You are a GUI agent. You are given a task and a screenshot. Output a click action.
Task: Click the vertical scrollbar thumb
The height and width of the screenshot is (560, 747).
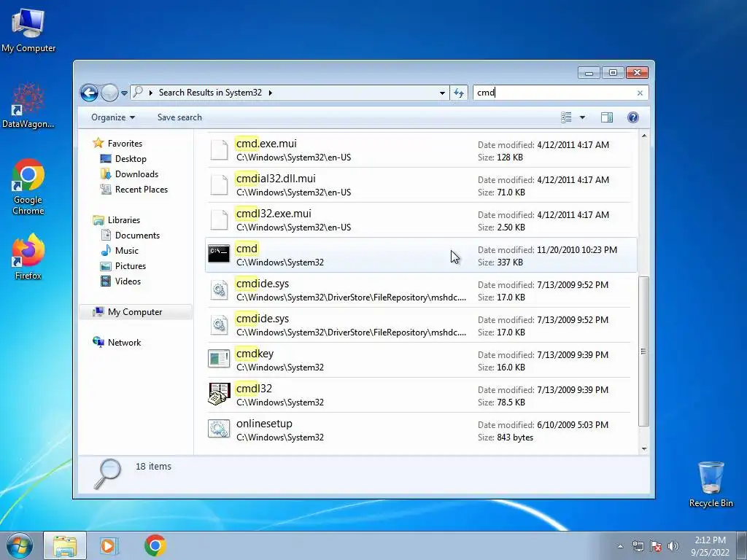click(x=643, y=351)
